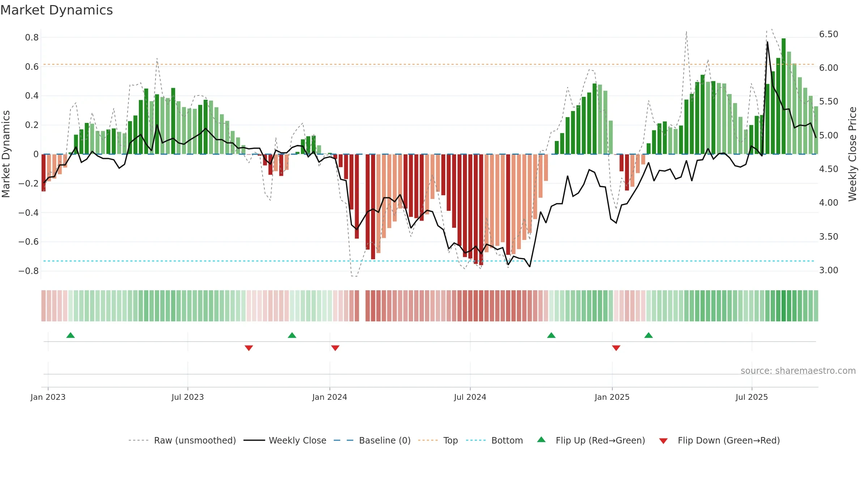Viewport: 868px width, 488px height.
Task: Click the 0.2 tick on left axis
Action: 32,125
